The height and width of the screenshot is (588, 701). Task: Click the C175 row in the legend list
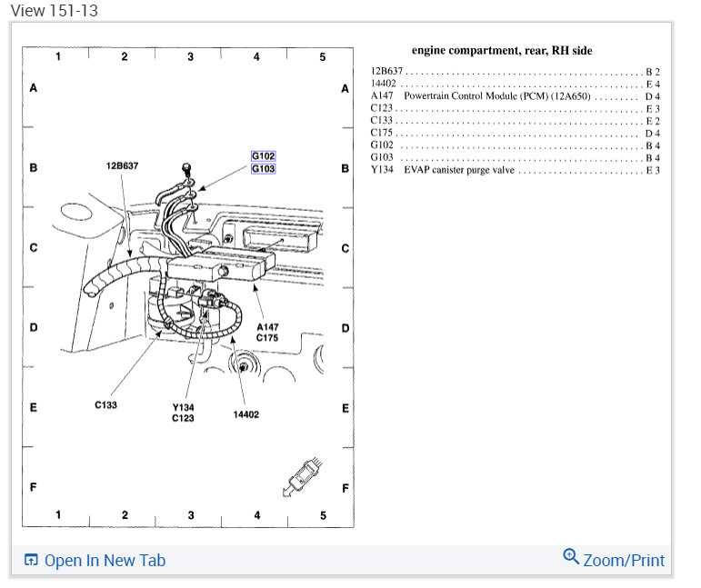tap(515, 133)
